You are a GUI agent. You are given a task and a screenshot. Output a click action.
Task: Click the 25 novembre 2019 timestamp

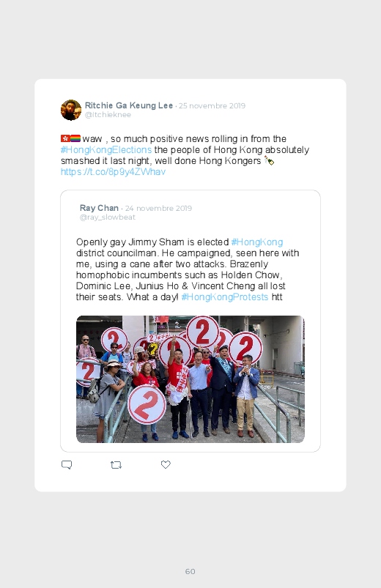pyautogui.click(x=212, y=105)
